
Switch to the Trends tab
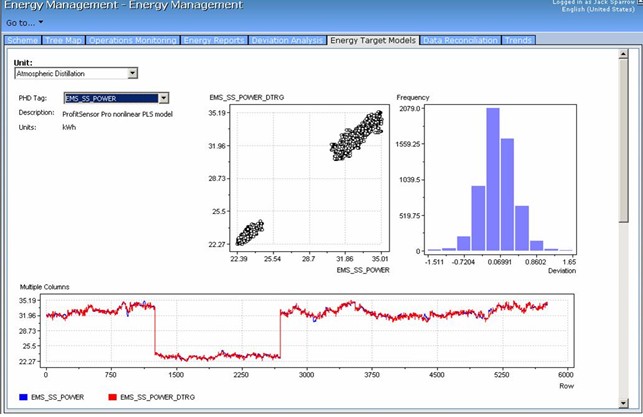coord(518,40)
